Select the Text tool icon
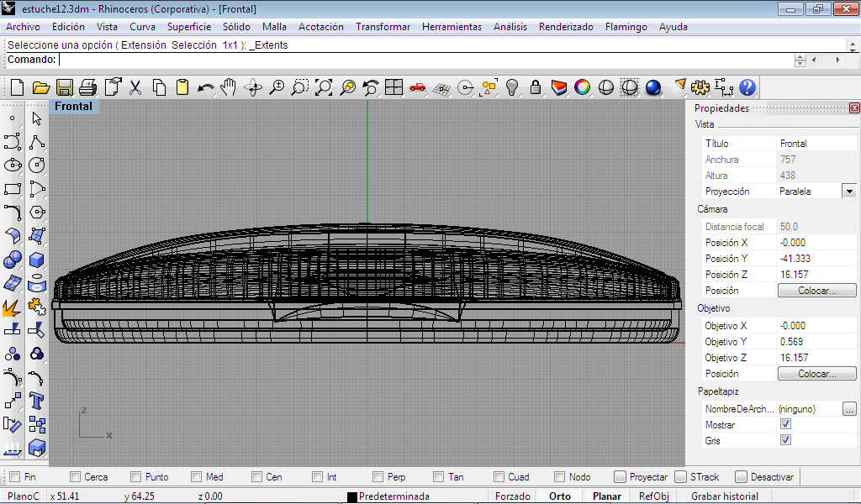861x504 pixels. (x=36, y=400)
